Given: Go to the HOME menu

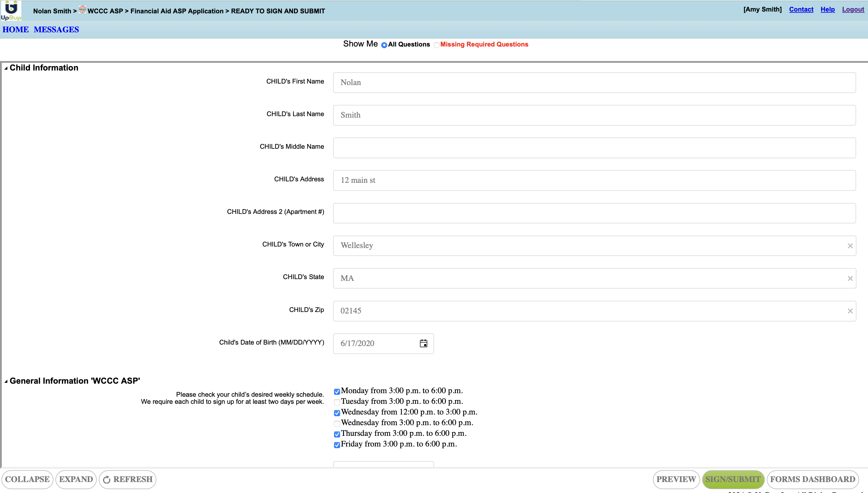Looking at the screenshot, I should click(x=16, y=29).
